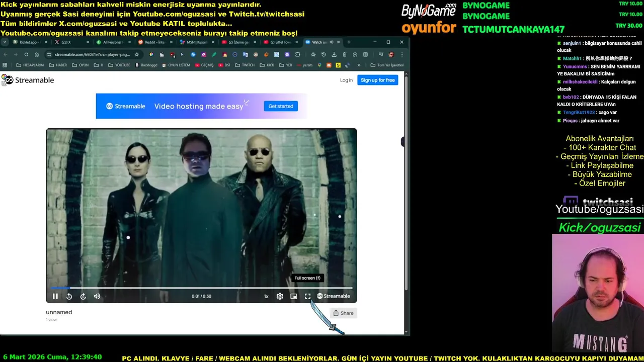
Task: Enter full screen video mode
Action: point(308,296)
